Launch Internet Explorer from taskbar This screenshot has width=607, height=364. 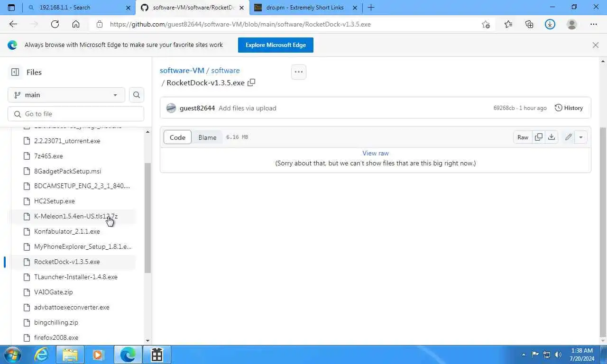42,355
